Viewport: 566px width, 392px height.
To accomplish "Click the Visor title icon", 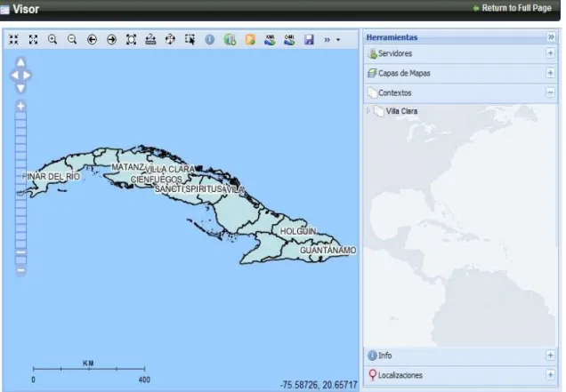I will [5, 10].
